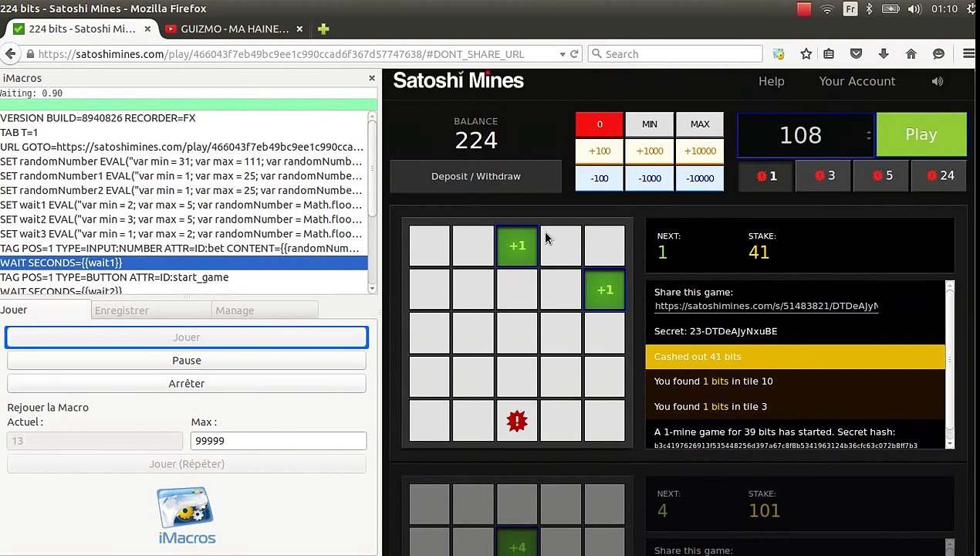Open the Enregistrer tab in iMacros
The image size is (980, 556).
[151, 310]
